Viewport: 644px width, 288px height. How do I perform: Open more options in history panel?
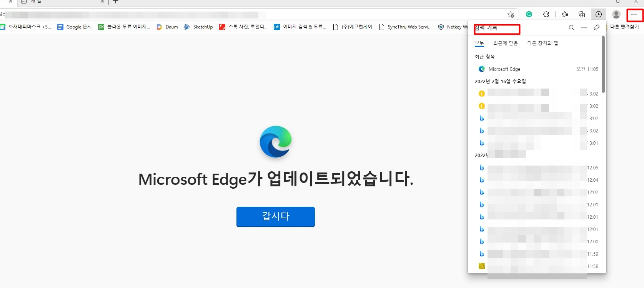click(584, 28)
